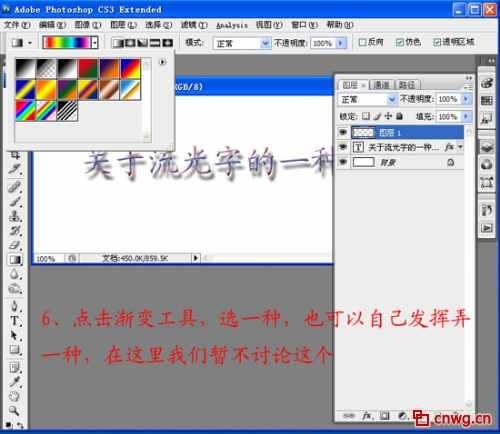The width and height of the screenshot is (500, 434).
Task: Select the Blur tool droplet icon
Action: (x=15, y=274)
